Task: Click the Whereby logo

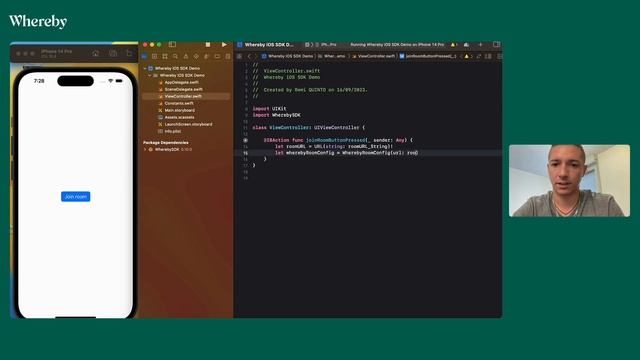Action: pyautogui.click(x=38, y=21)
